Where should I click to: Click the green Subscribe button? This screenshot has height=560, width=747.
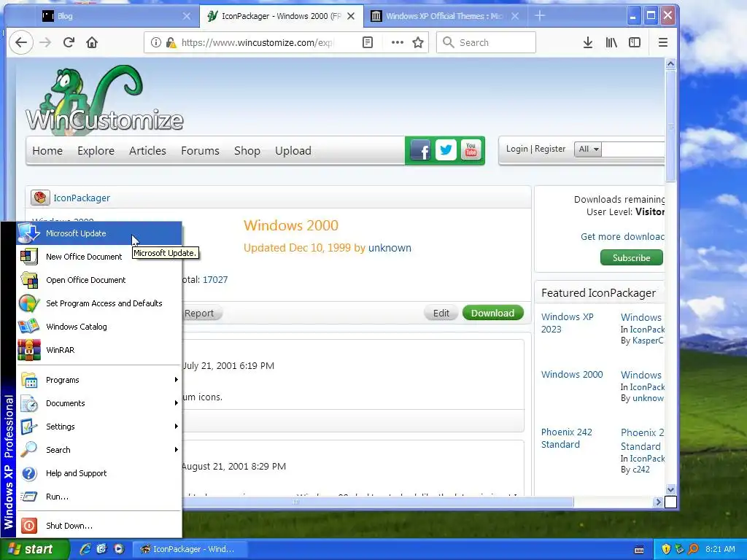[631, 257]
